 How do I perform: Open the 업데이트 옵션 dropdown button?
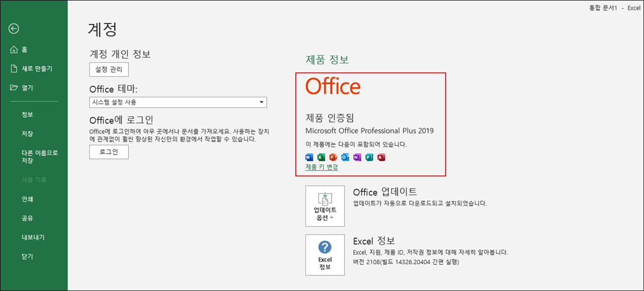325,206
